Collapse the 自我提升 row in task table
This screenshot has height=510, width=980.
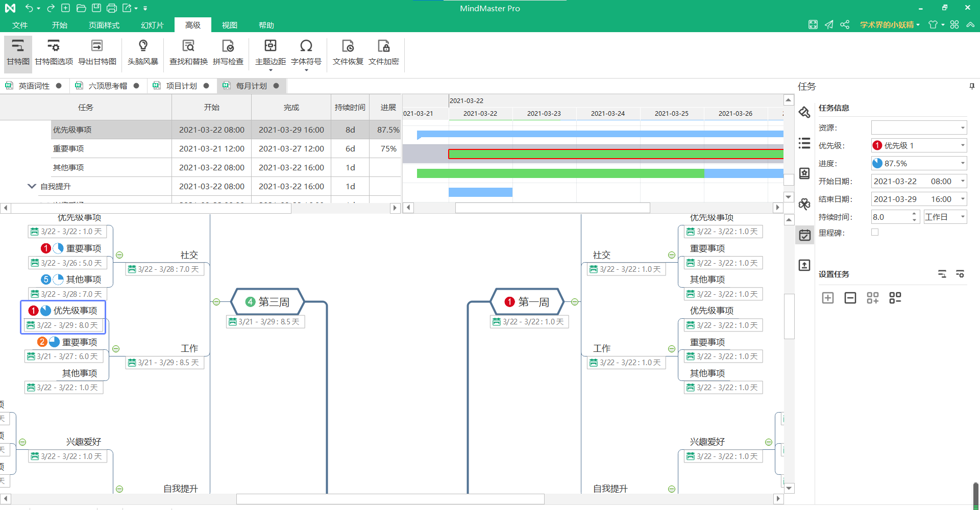[32, 186]
